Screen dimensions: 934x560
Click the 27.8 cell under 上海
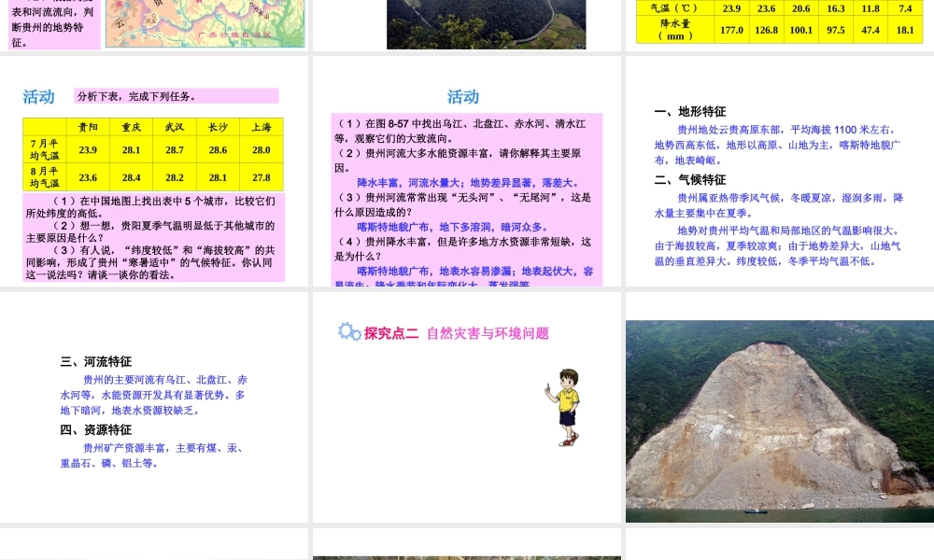262,177
